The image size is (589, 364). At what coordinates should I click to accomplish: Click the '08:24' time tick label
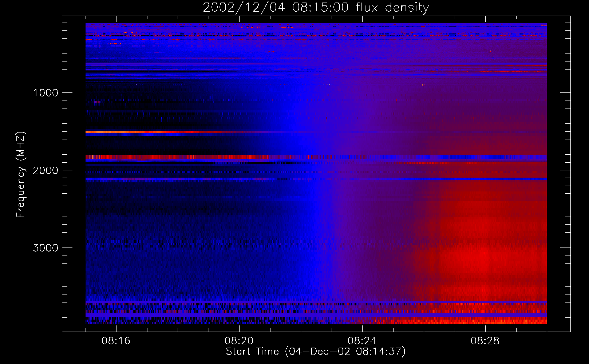tap(362, 341)
